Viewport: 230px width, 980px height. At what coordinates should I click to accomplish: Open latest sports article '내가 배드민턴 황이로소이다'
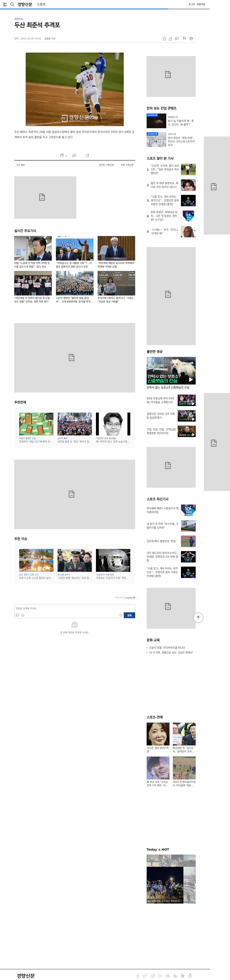coord(171,557)
